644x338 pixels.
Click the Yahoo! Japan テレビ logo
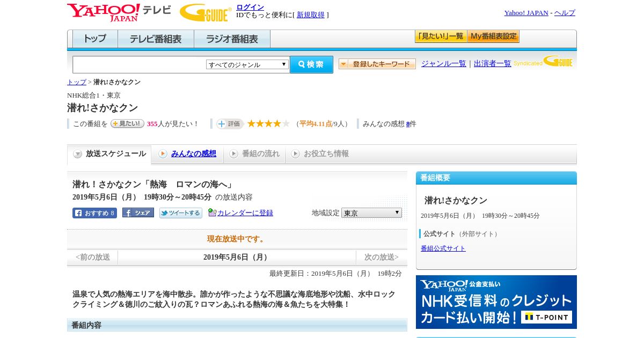119,12
